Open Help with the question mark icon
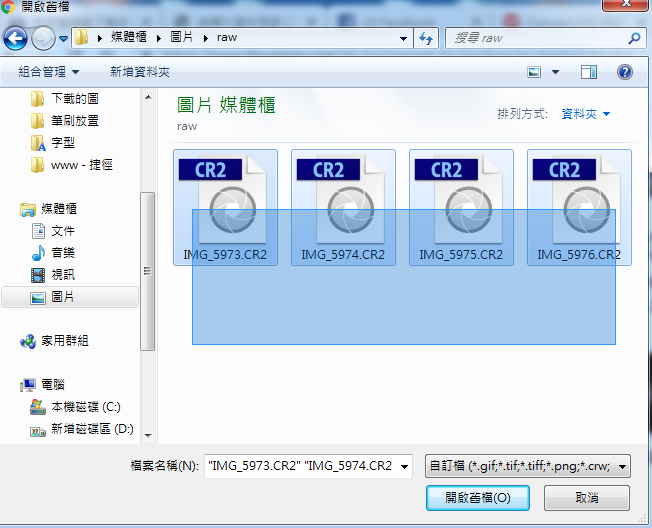 [x=625, y=72]
